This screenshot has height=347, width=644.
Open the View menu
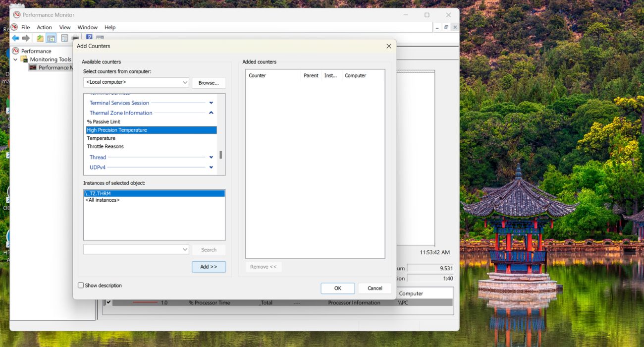pos(65,27)
